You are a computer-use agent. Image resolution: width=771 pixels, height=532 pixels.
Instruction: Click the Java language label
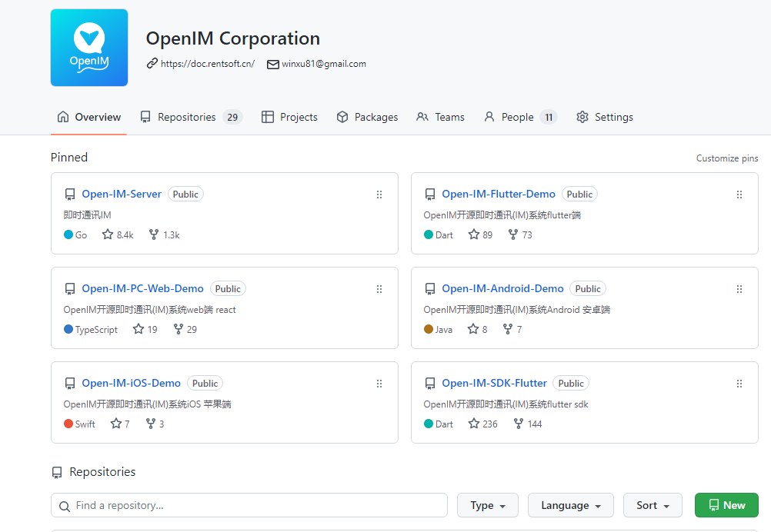[443, 330]
